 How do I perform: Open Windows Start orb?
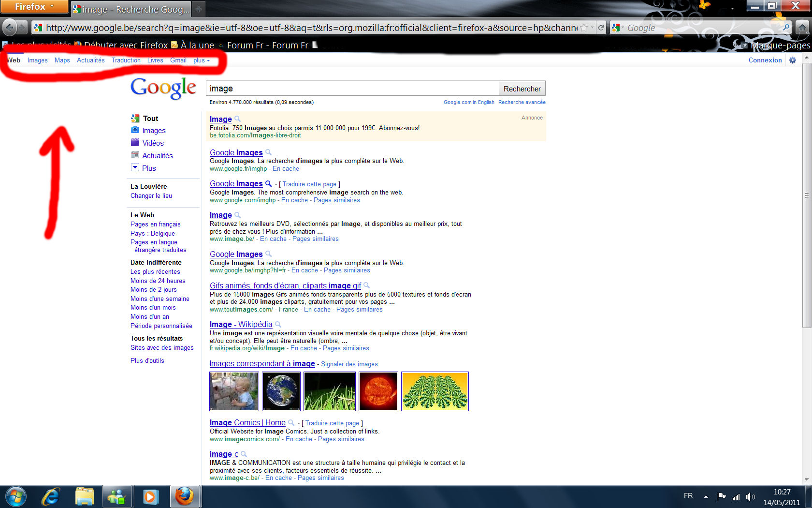click(x=15, y=496)
